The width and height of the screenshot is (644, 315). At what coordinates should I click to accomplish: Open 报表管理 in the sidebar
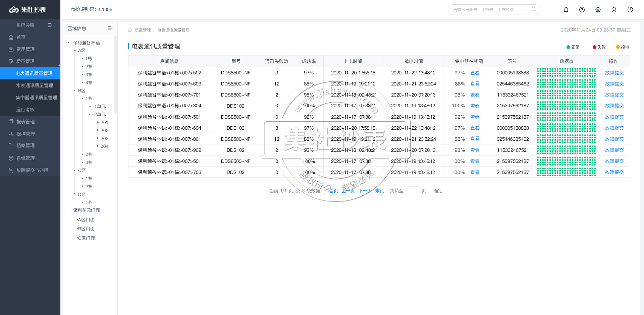[25, 122]
